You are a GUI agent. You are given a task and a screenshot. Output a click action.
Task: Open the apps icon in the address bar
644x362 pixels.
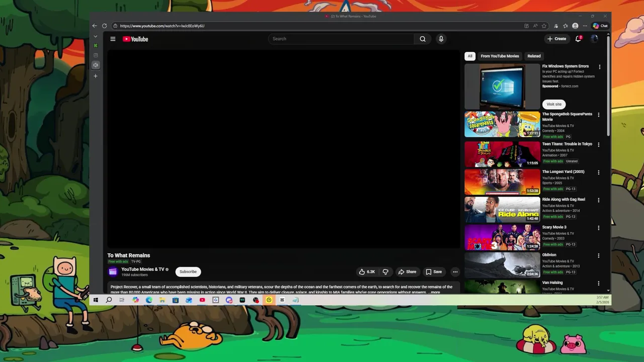coord(526,26)
